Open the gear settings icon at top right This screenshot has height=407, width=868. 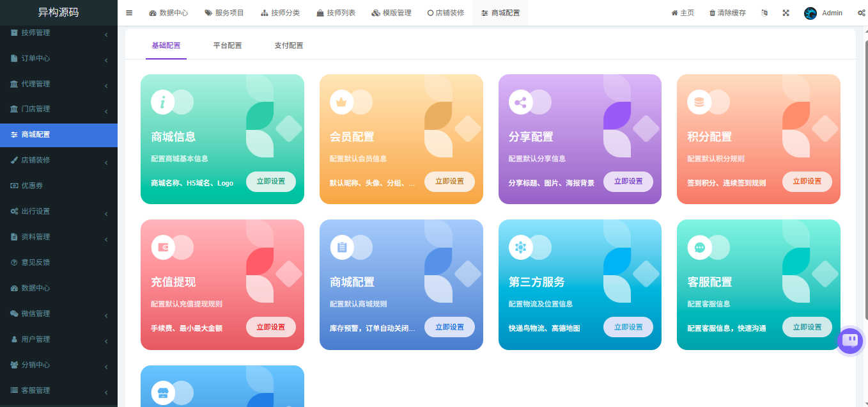click(861, 12)
